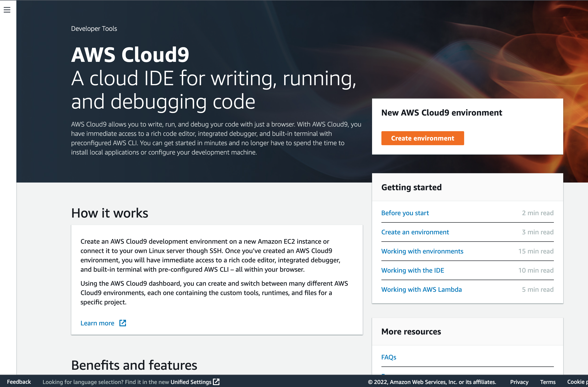Open the FAQs resource link
Image resolution: width=588 pixels, height=387 pixels.
pyautogui.click(x=389, y=357)
